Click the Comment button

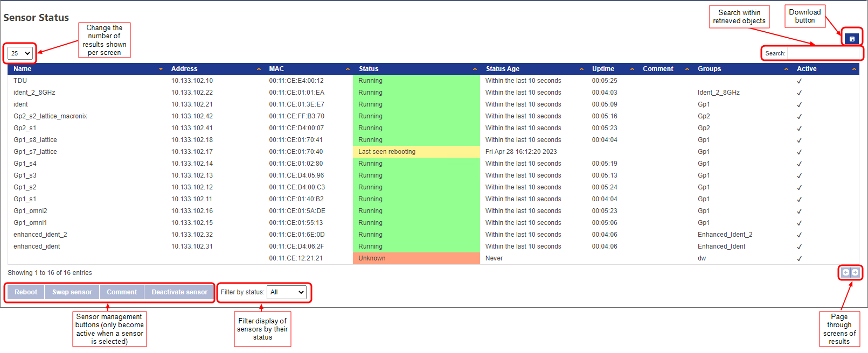[x=122, y=292]
